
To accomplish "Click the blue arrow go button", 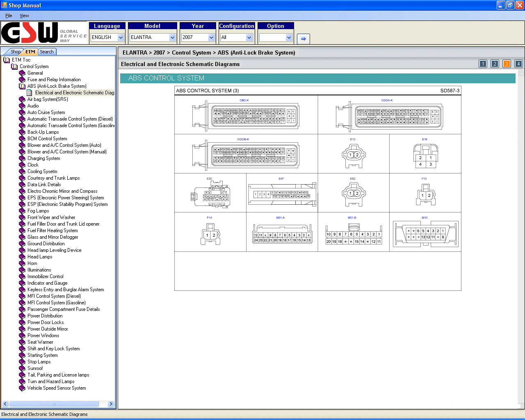I will click(304, 39).
